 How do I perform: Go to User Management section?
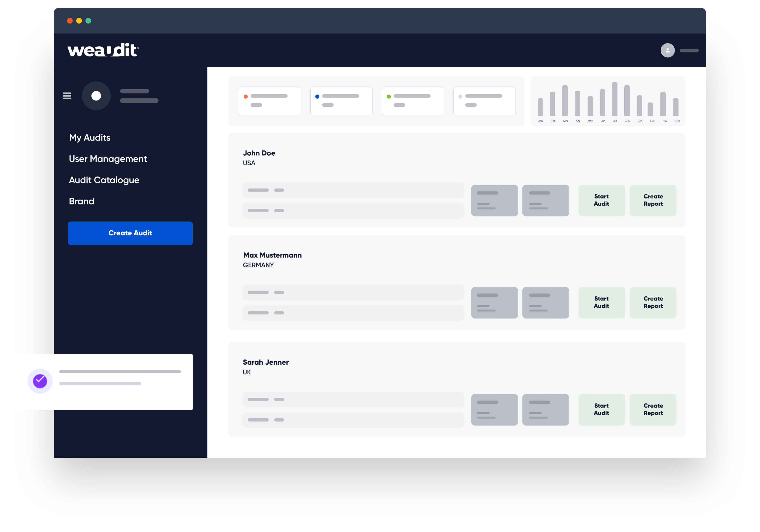pos(108,159)
